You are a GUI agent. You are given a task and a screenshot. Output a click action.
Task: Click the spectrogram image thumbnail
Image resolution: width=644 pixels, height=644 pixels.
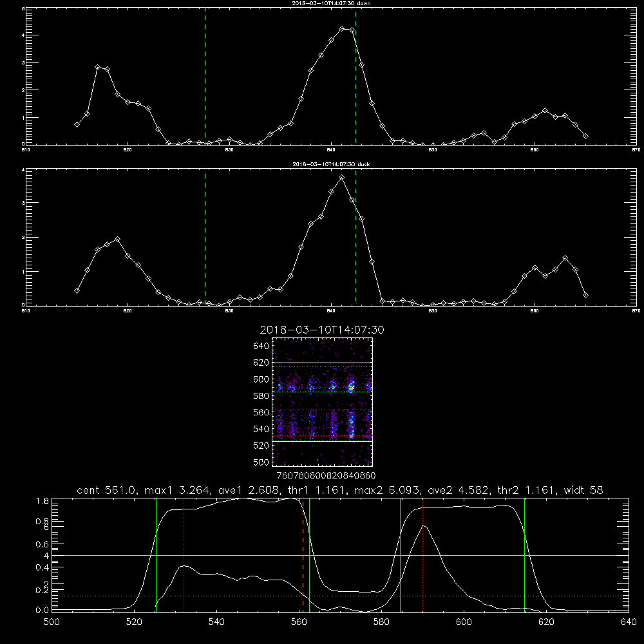coord(323,402)
